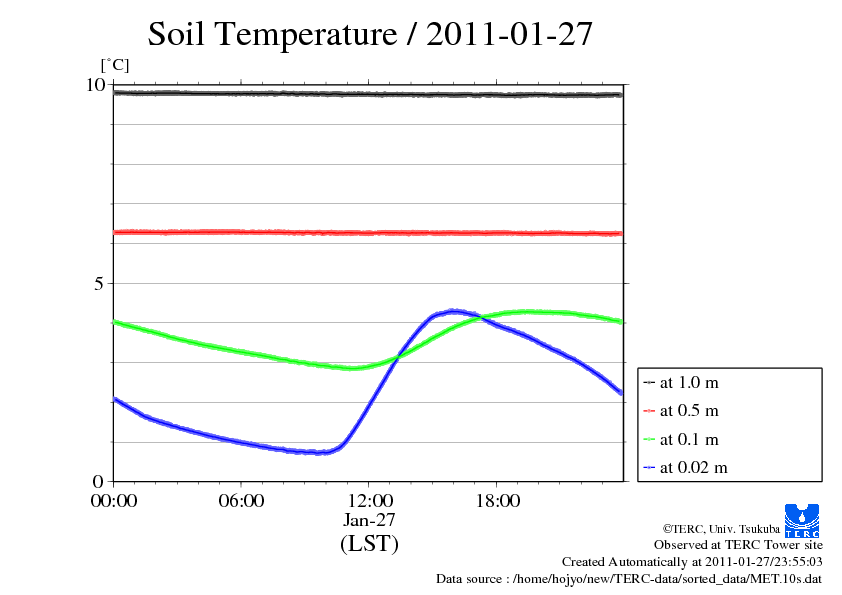
Task: Click the '(LST)' axis label
Action: [x=369, y=543]
